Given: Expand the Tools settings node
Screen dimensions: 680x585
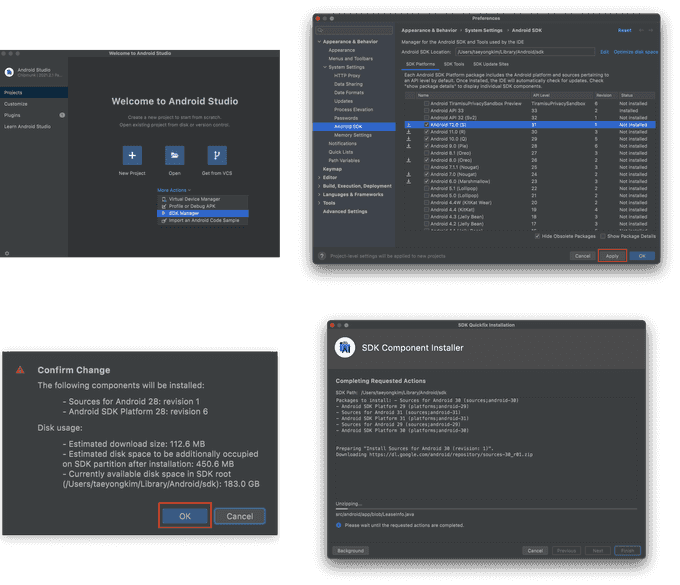Looking at the screenshot, I should coord(320,203).
